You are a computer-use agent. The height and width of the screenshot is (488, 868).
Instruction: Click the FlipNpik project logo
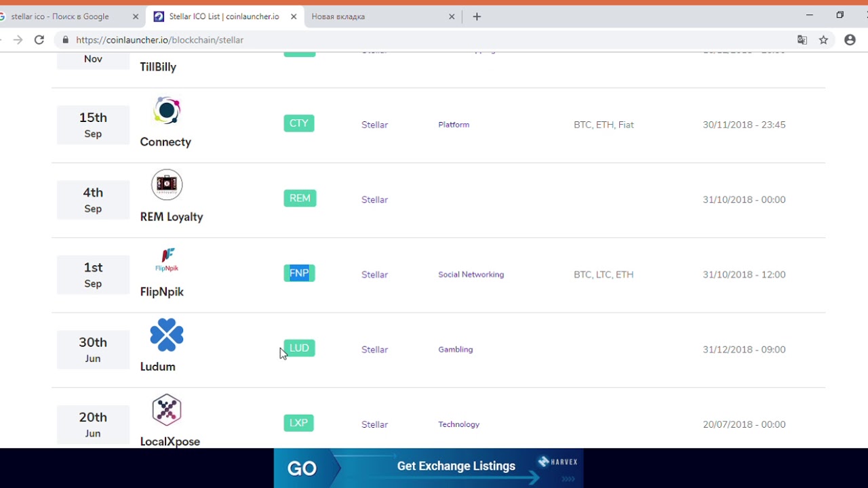167,260
